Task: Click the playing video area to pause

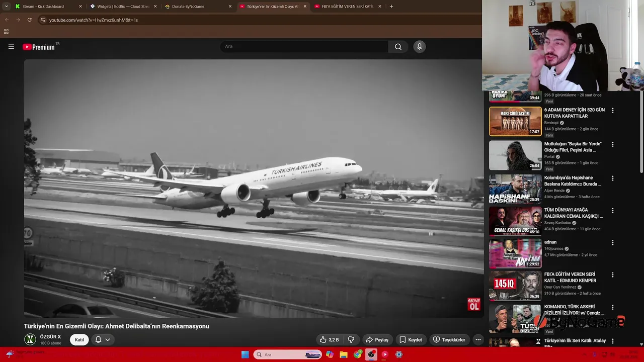Action: [x=254, y=189]
